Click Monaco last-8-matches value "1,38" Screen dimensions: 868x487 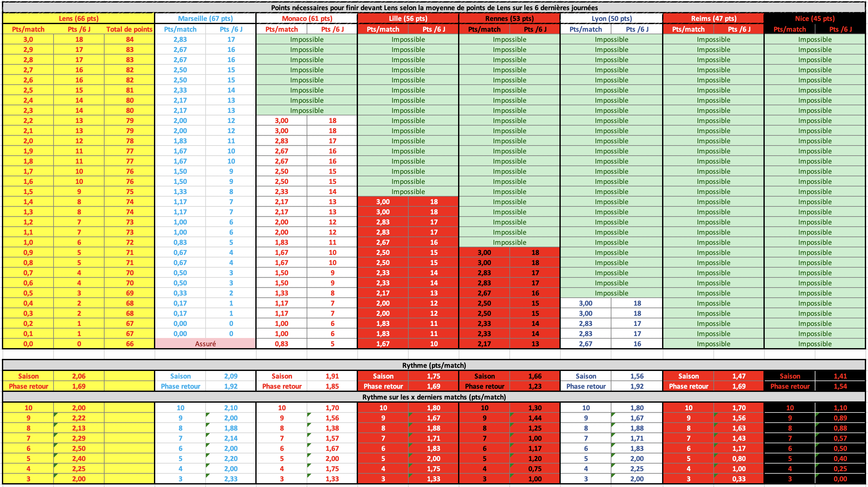coord(332,428)
